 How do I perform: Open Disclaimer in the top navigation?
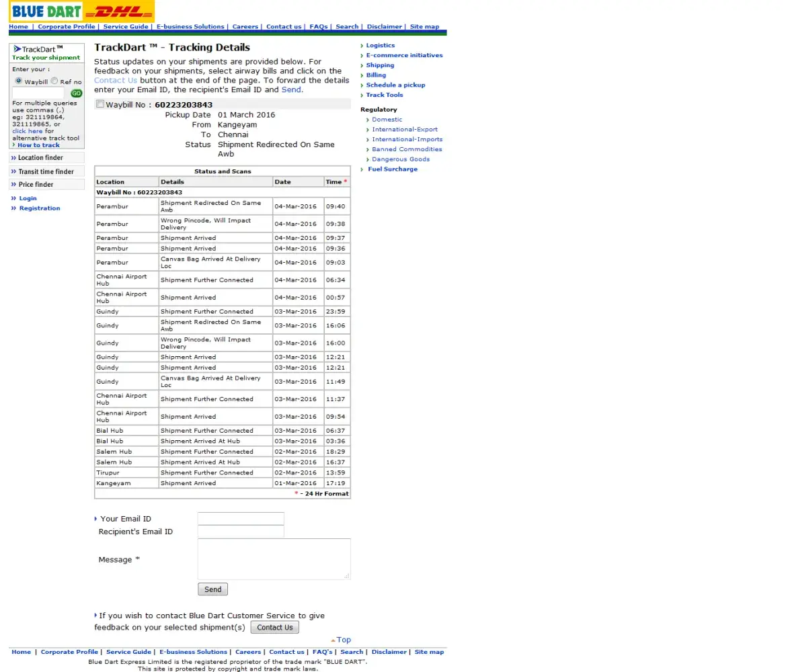point(385,27)
